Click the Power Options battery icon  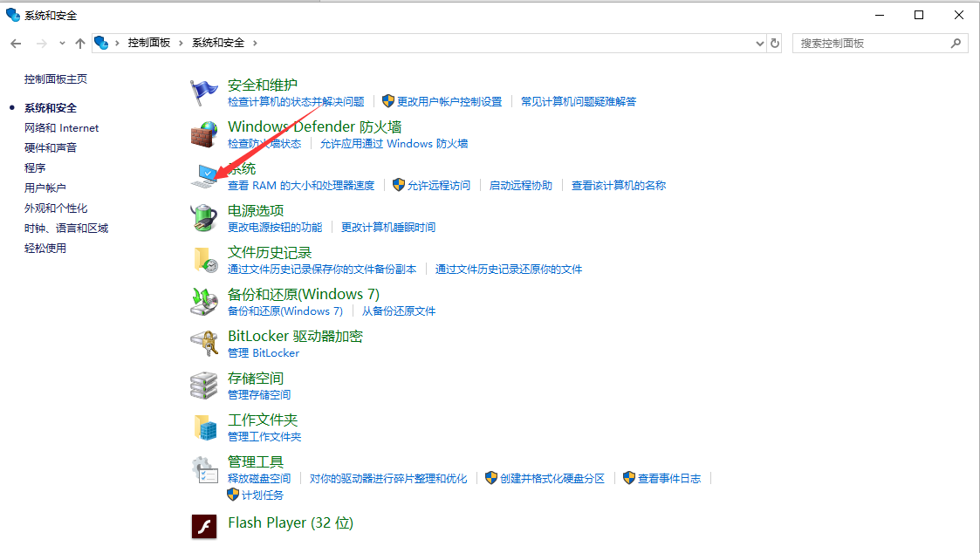point(203,218)
